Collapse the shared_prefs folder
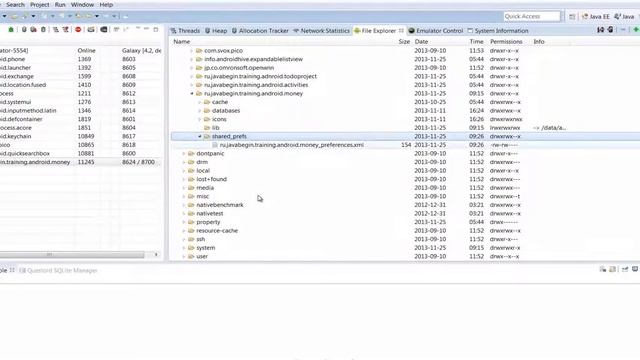The image size is (640, 360). [x=200, y=136]
